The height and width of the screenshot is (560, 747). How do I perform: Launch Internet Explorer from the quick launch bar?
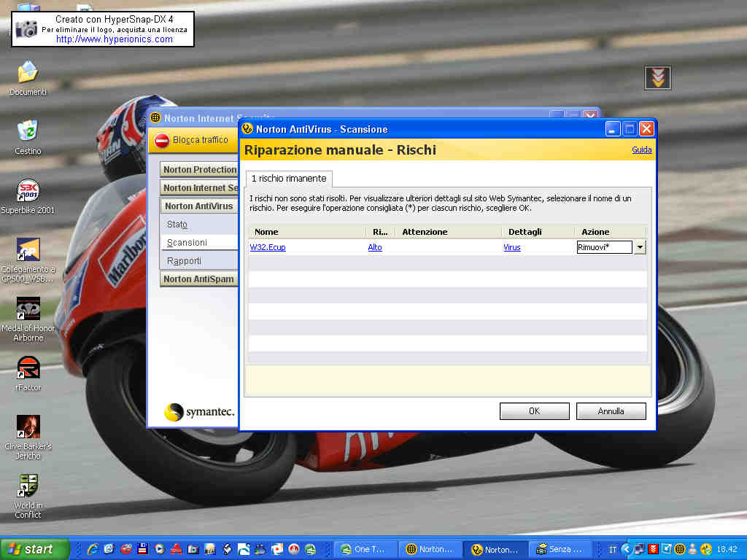pyautogui.click(x=93, y=549)
